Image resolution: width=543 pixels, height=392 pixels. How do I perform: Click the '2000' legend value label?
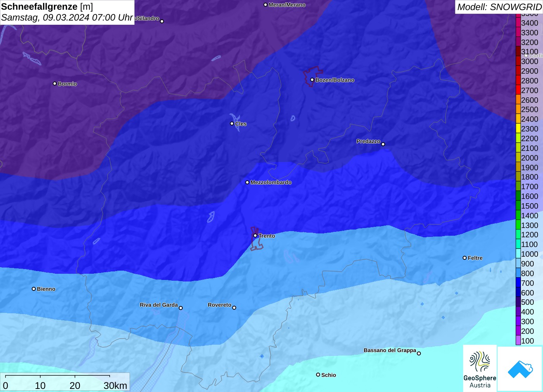pyautogui.click(x=529, y=157)
